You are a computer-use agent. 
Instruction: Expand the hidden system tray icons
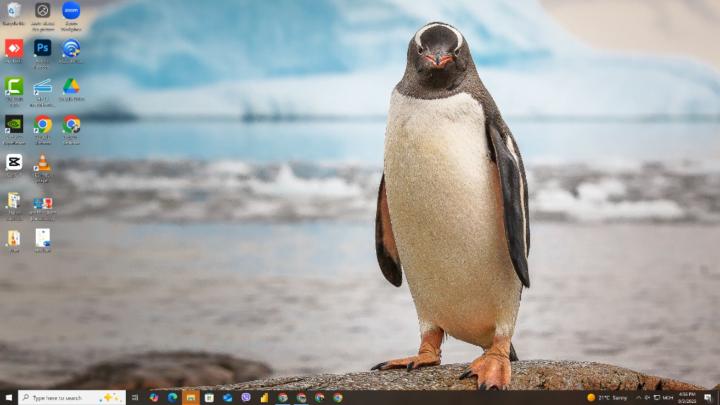point(638,397)
